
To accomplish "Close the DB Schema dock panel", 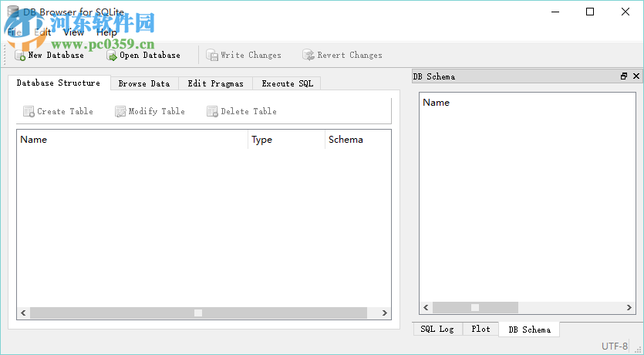I will tap(636, 76).
